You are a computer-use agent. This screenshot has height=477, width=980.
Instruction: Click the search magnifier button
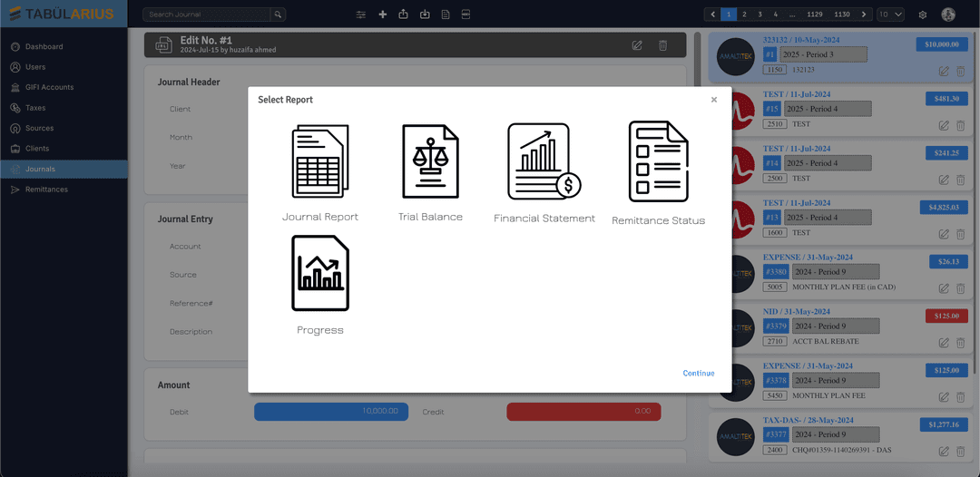point(279,15)
